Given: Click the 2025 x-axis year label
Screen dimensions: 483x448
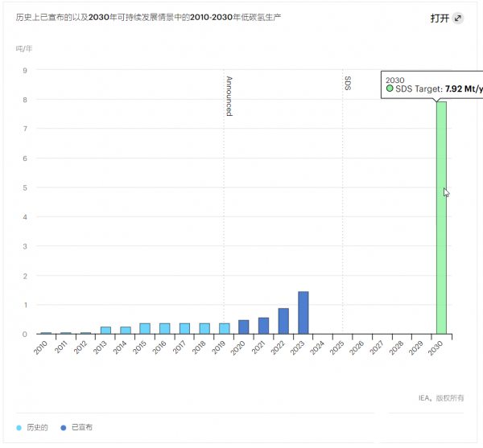Looking at the screenshot, I should pos(338,347).
